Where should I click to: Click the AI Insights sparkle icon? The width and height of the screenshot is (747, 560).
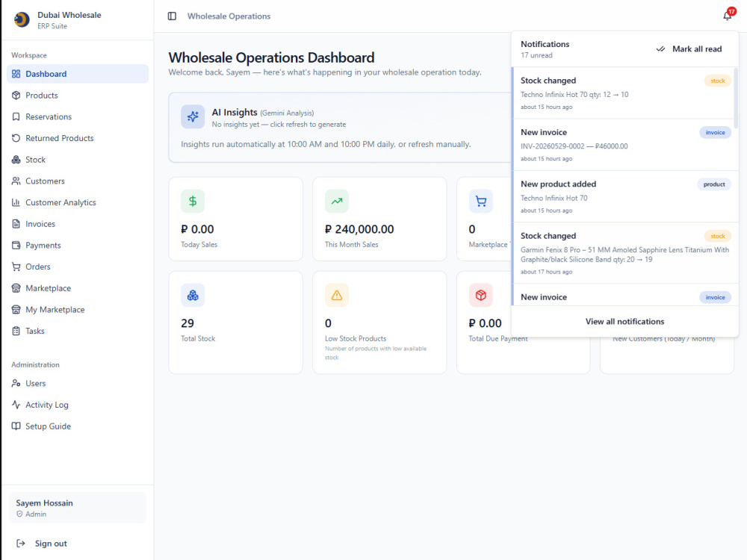pyautogui.click(x=193, y=116)
